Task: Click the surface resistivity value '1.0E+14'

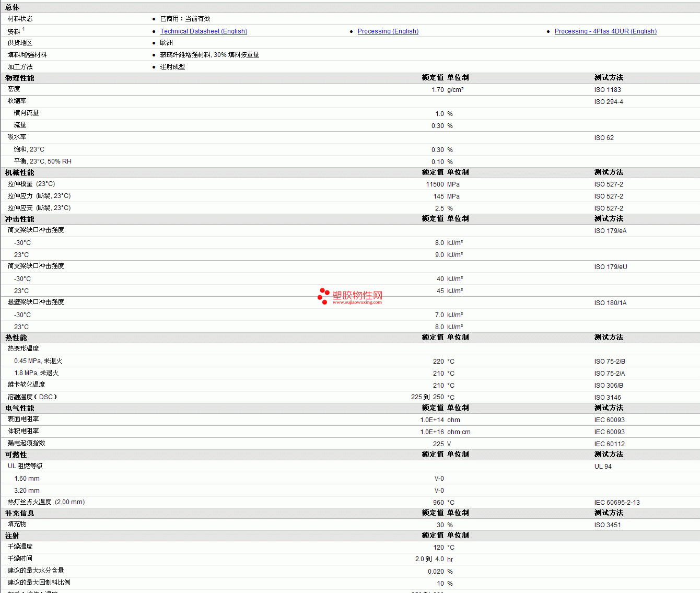Action: (x=432, y=420)
